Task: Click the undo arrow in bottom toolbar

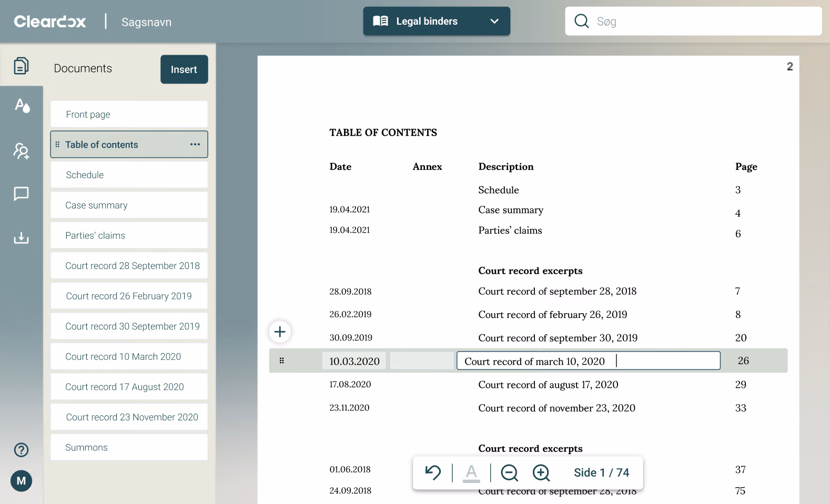Action: [433, 472]
